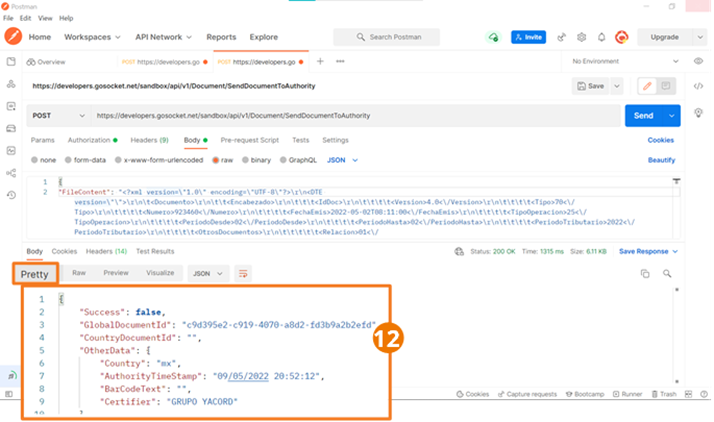Click the user avatar icon

622,37
